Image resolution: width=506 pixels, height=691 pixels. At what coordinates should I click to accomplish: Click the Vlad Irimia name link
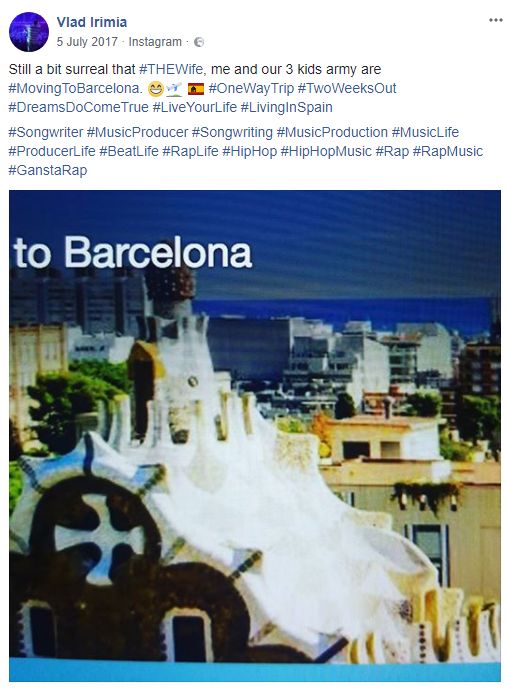(x=92, y=22)
